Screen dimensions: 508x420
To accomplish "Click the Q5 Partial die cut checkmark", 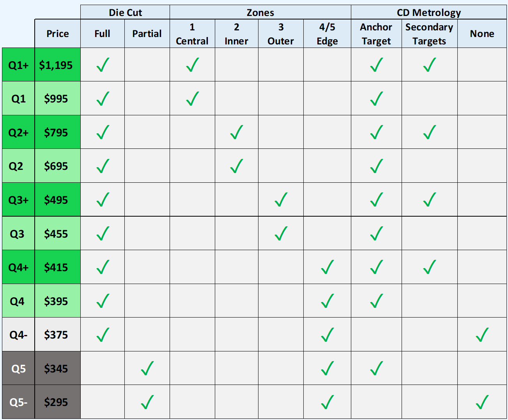I will click(147, 368).
